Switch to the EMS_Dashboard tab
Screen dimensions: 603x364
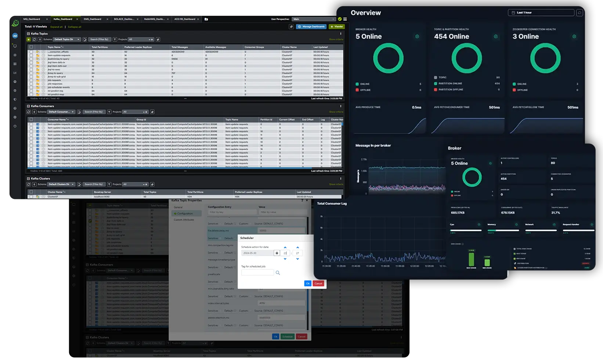(93, 19)
